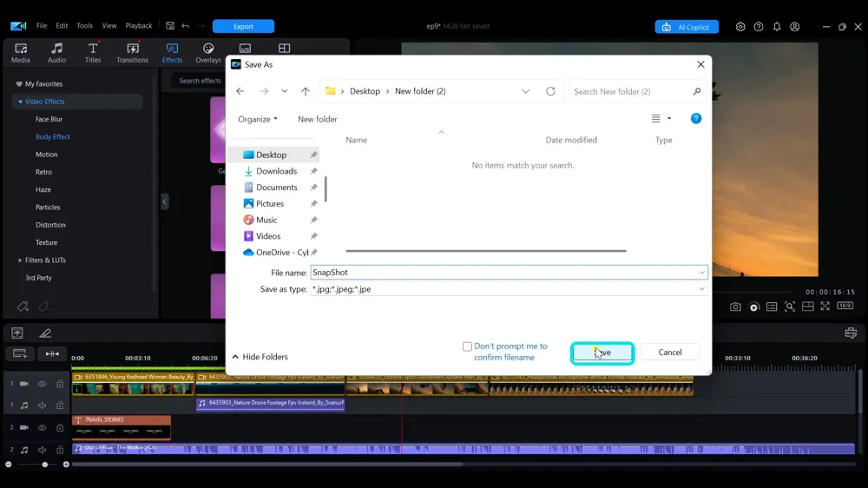
Task: Click the blue help icon in the dialog
Action: pyautogui.click(x=696, y=119)
